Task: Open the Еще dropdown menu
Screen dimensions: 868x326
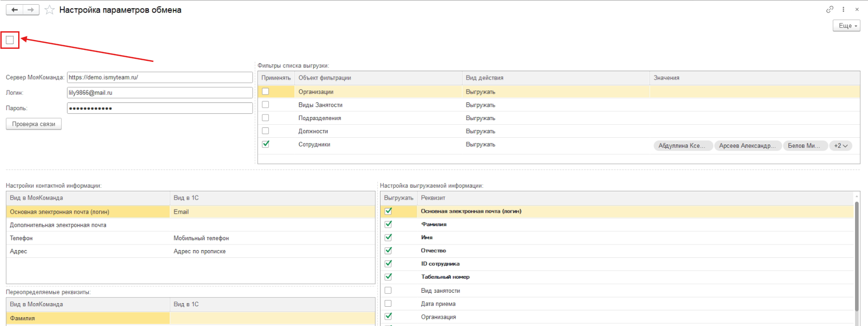Action: [847, 25]
